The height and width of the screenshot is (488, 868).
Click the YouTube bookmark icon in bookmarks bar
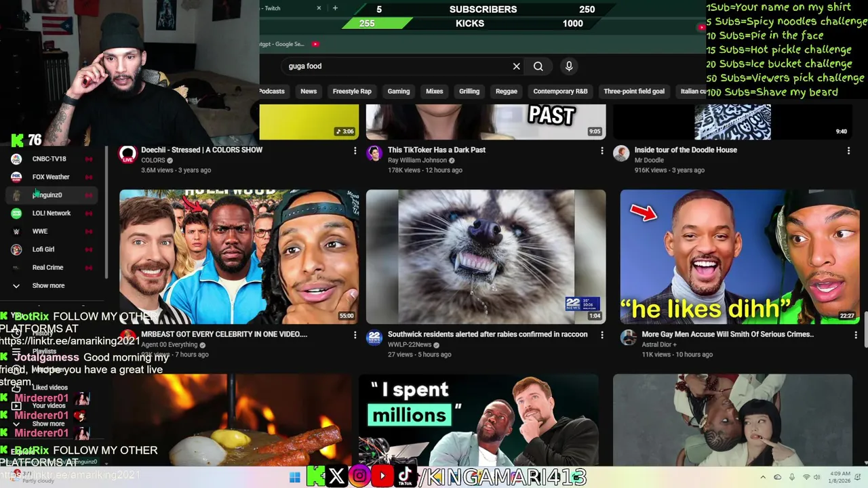(x=315, y=44)
